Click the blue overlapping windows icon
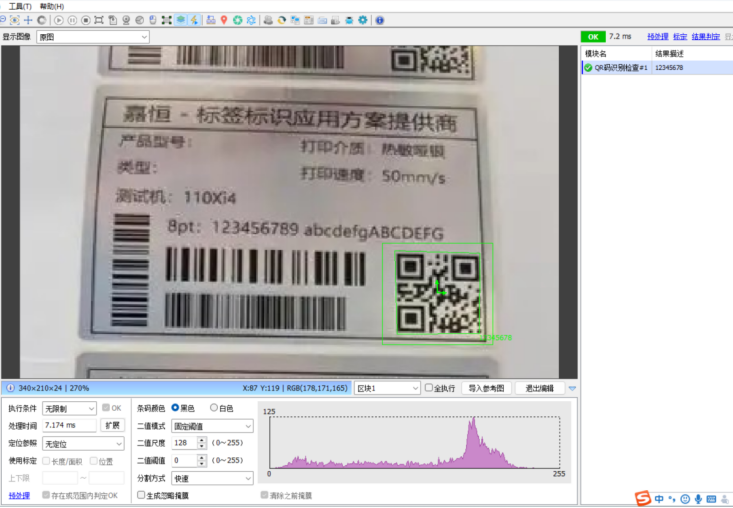 tap(295, 20)
